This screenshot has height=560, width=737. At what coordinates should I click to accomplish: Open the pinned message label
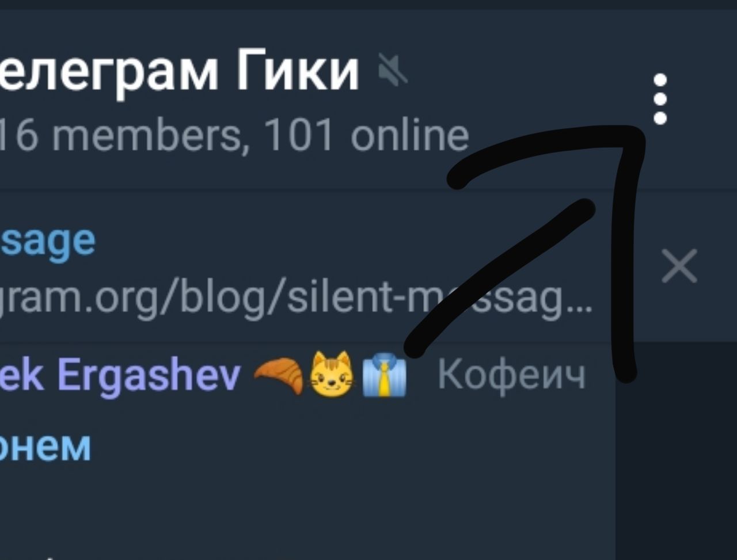coord(47,242)
